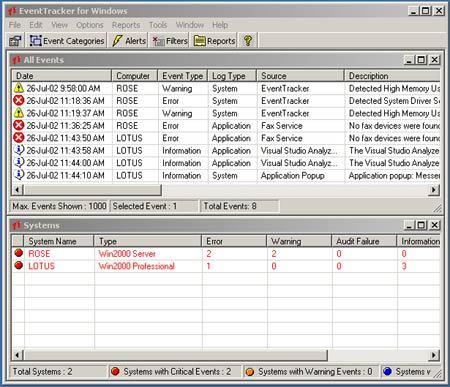
Task: Sort systems by Information column header
Action: coord(419,241)
